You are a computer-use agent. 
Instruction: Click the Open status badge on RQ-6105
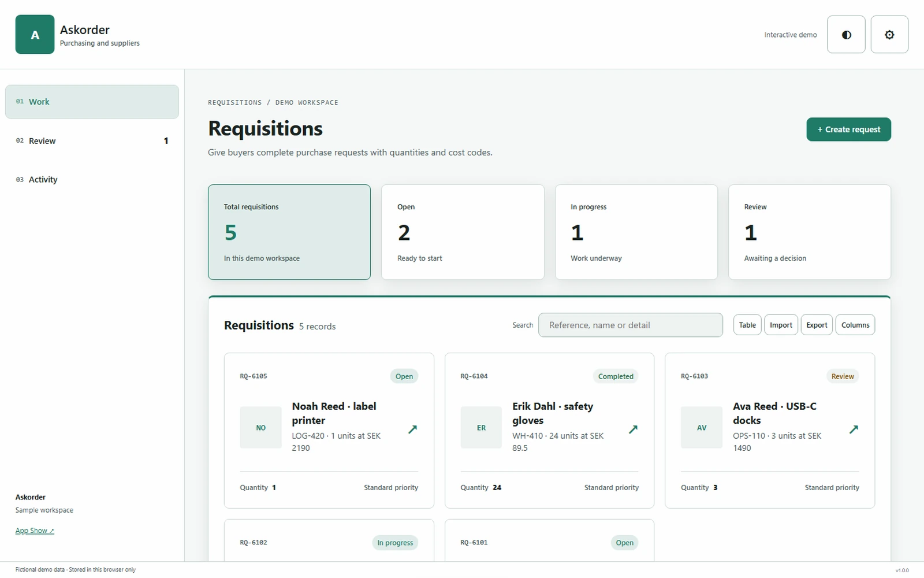click(x=404, y=376)
